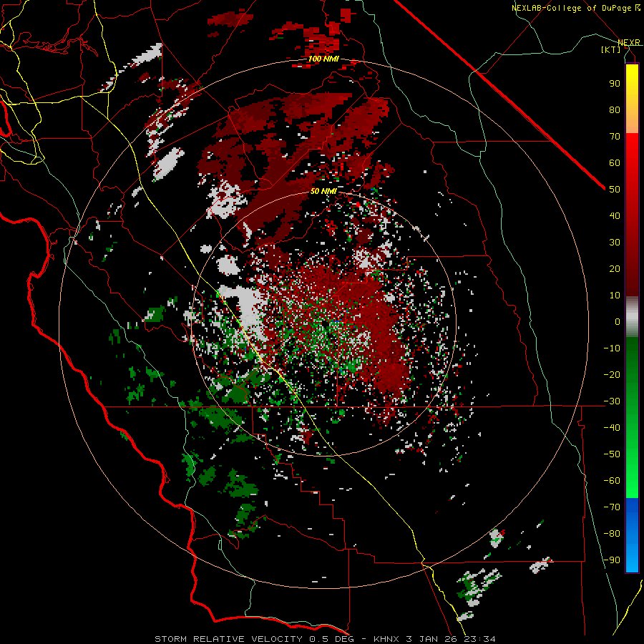This screenshot has width=644, height=644.
Task: Click the 40 value on velocity scale
Action: [x=615, y=215]
